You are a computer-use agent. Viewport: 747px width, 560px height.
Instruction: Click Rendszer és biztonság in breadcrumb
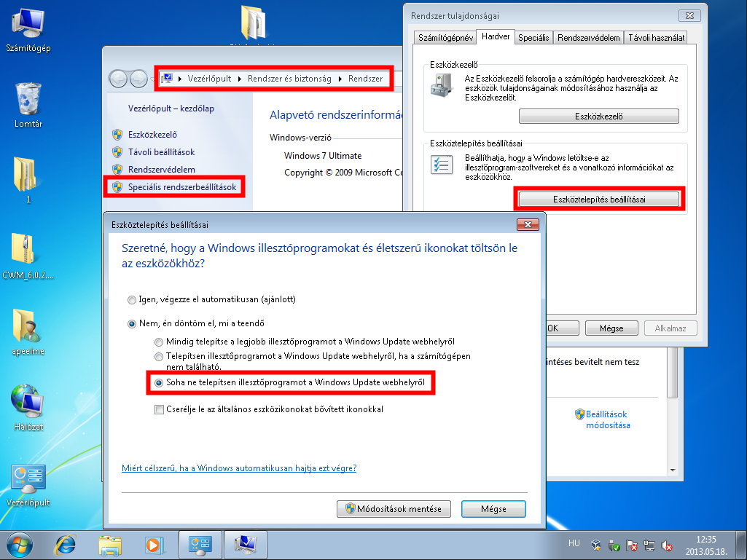click(x=289, y=79)
